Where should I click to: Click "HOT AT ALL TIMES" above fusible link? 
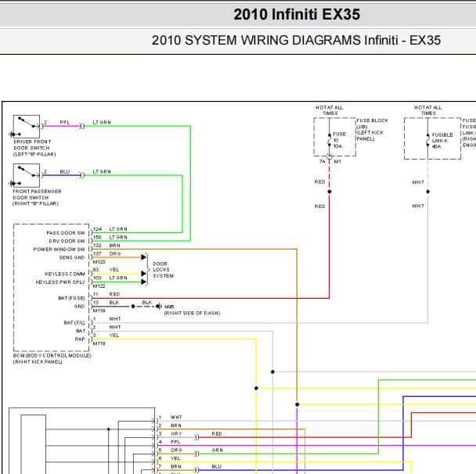click(428, 110)
